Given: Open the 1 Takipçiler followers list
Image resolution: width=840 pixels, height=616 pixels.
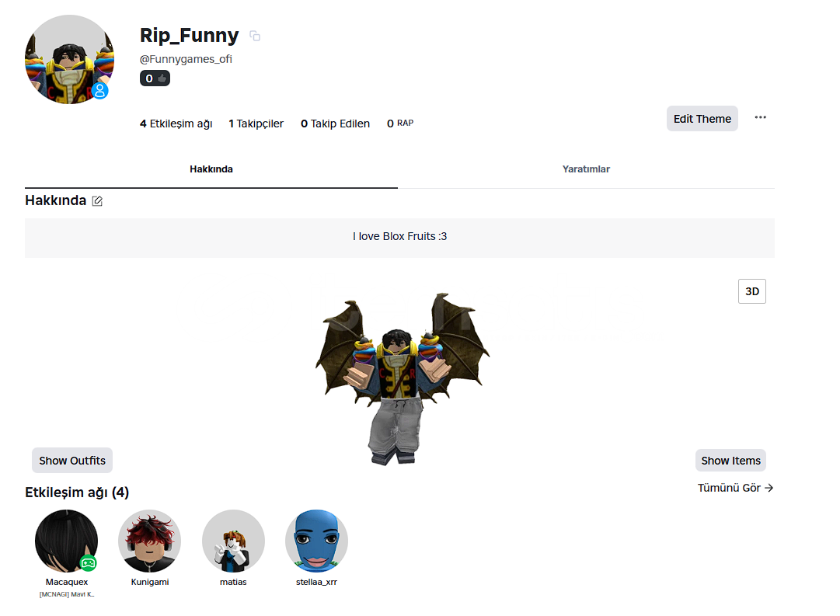Looking at the screenshot, I should [256, 124].
